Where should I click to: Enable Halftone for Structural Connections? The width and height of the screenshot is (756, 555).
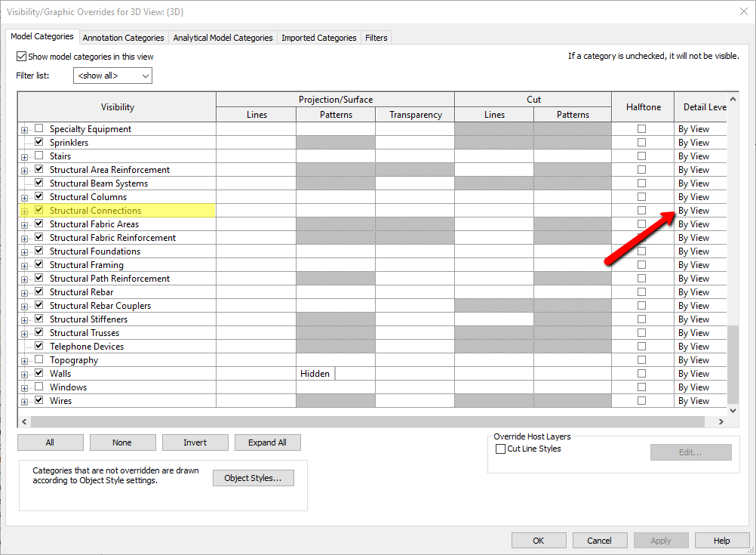641,211
